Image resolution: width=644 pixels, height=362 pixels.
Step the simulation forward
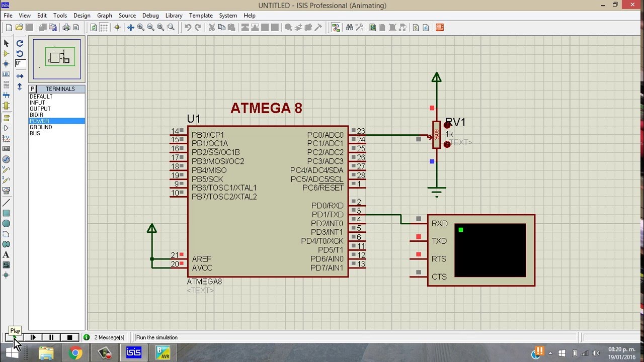click(33, 337)
